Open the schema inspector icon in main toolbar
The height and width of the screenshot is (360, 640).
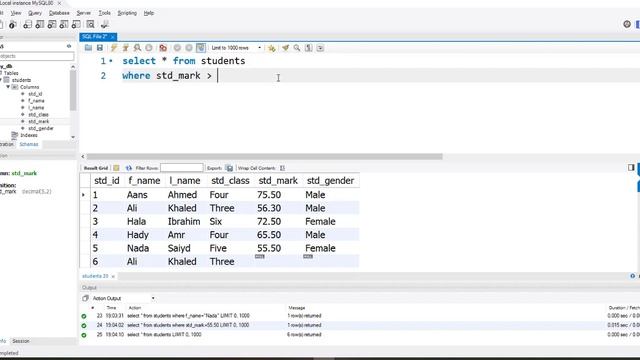13,25
